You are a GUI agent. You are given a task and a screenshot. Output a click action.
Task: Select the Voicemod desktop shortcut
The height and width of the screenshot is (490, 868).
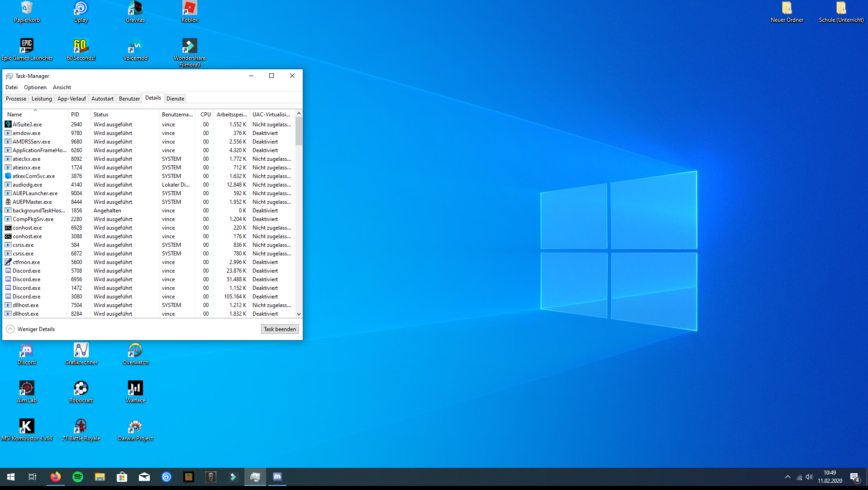[x=135, y=49]
